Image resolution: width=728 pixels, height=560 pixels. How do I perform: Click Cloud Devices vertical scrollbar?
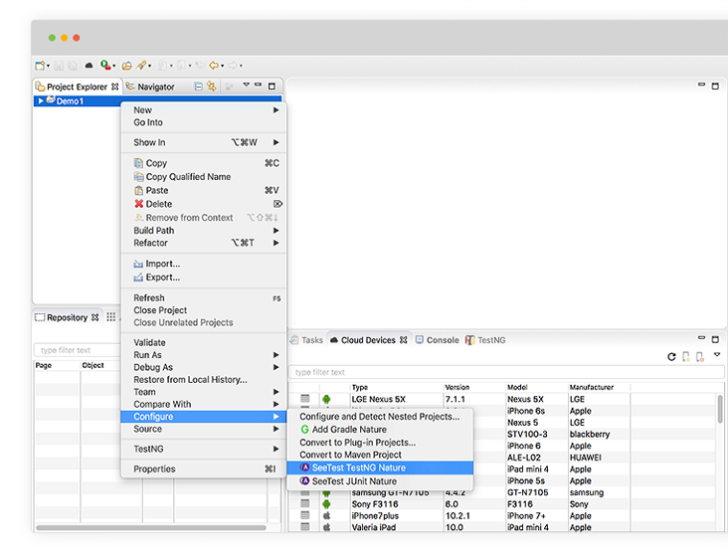coord(720,409)
